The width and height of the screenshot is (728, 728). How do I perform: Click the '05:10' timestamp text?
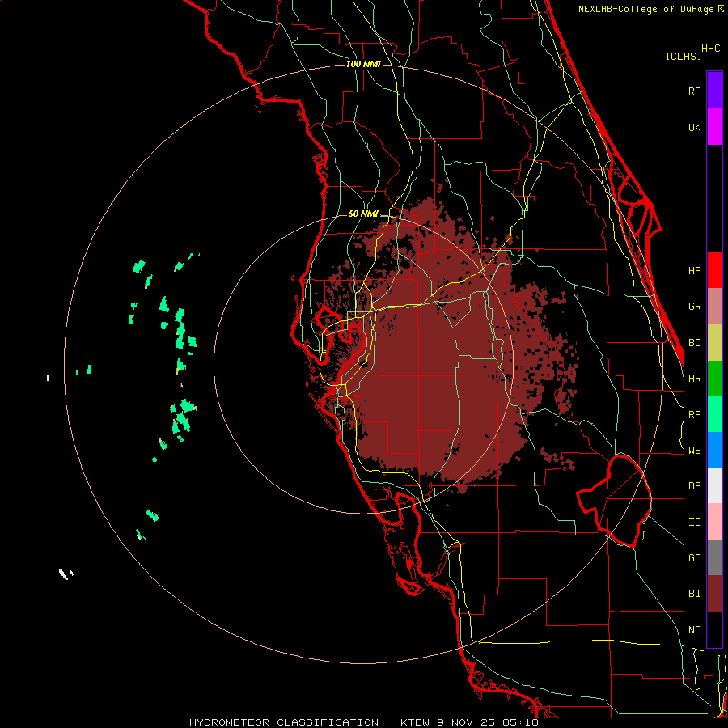click(519, 722)
